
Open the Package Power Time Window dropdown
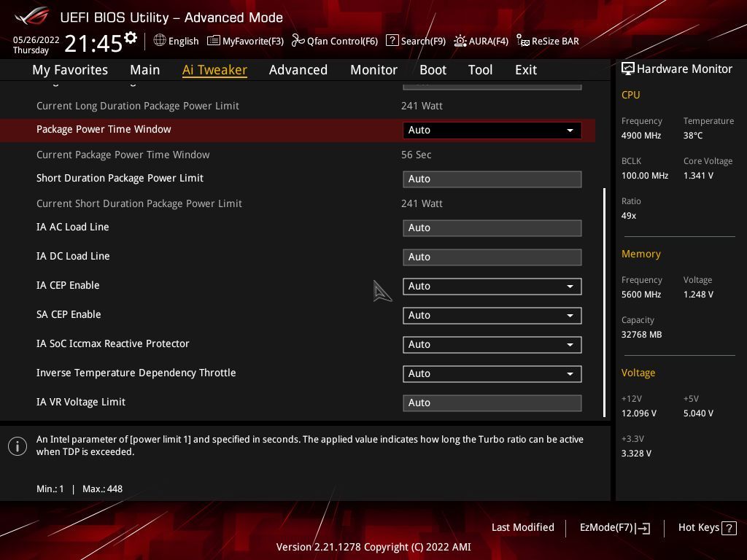click(x=492, y=130)
